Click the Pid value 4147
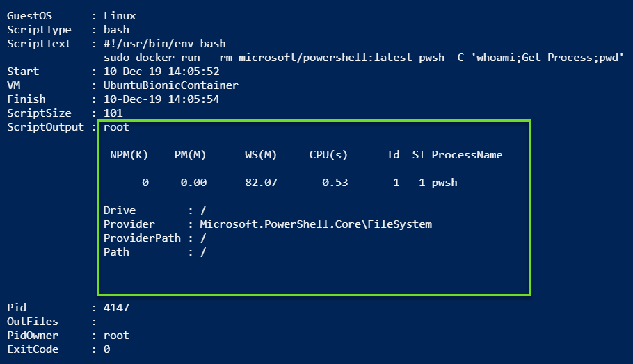Screen dimensions: 633x364 click(116, 308)
